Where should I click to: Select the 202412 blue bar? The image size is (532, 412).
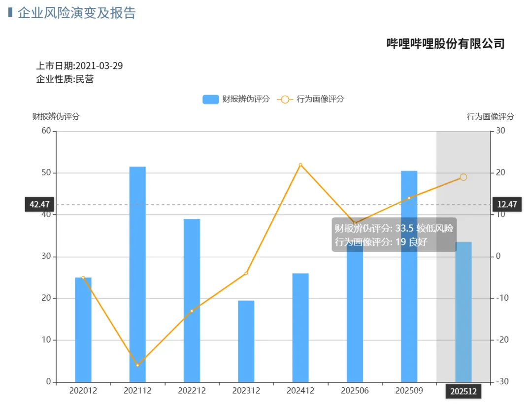(300, 328)
